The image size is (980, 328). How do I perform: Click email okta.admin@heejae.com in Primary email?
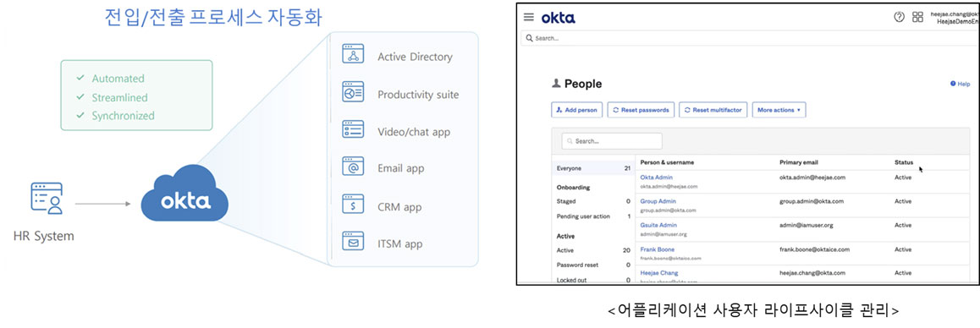(x=812, y=178)
